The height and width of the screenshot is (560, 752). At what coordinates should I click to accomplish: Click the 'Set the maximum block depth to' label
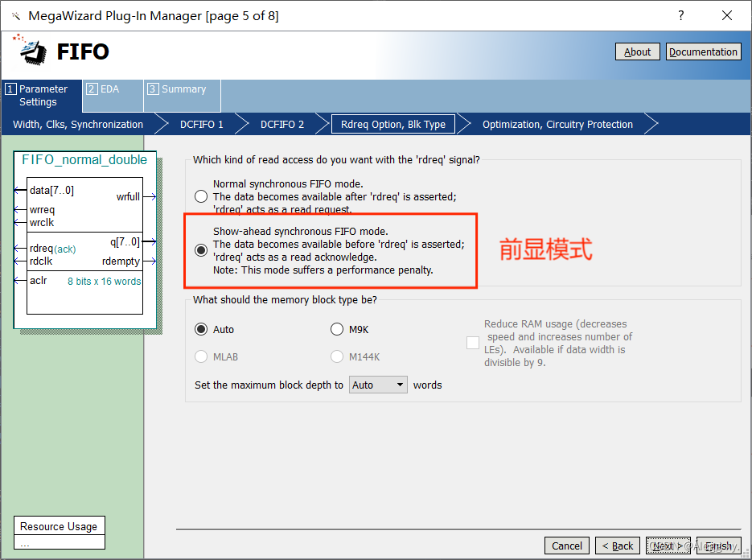[x=269, y=385]
